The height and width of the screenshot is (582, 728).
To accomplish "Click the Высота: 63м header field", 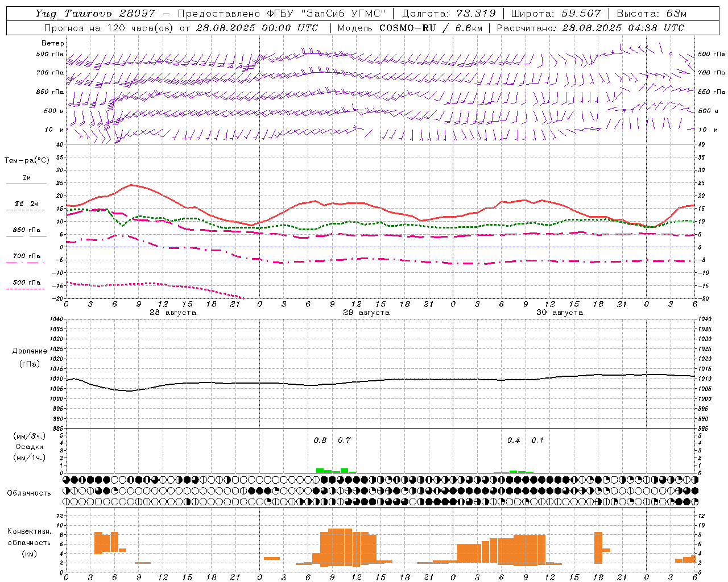I will [x=652, y=14].
